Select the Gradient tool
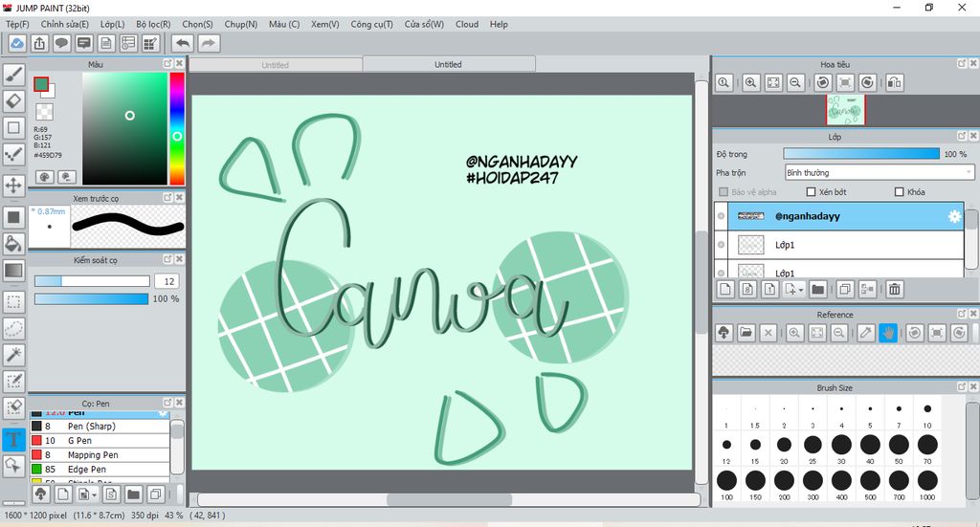 tap(13, 271)
